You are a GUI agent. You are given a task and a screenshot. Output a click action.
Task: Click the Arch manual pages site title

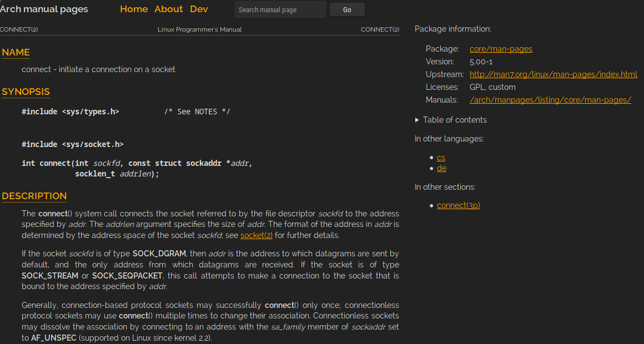(44, 9)
